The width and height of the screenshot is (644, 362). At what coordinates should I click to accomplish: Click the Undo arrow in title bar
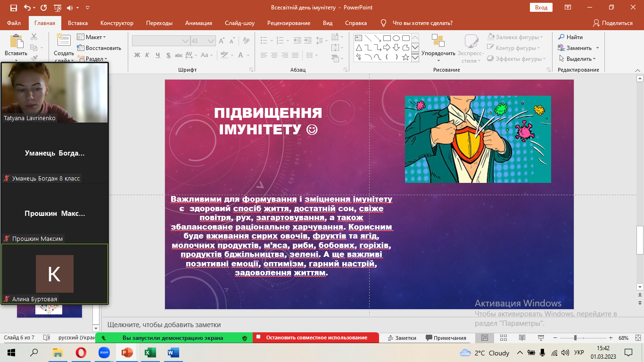click(x=27, y=8)
